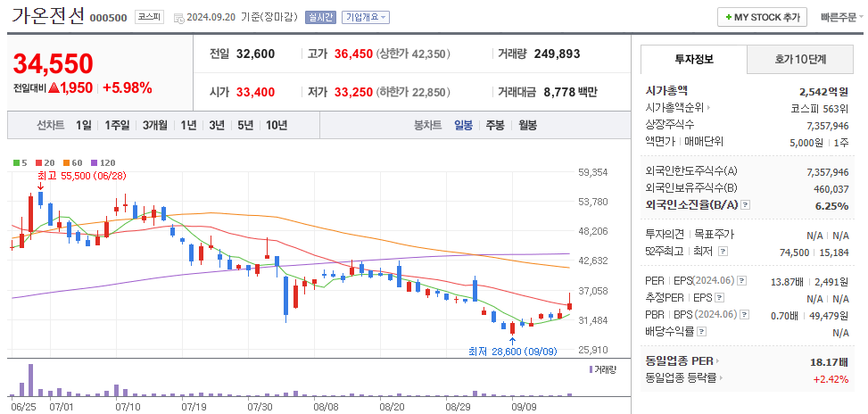This screenshot has height=414, width=868.
Task: Click the 상한가 42,350 text
Action: tap(413, 54)
